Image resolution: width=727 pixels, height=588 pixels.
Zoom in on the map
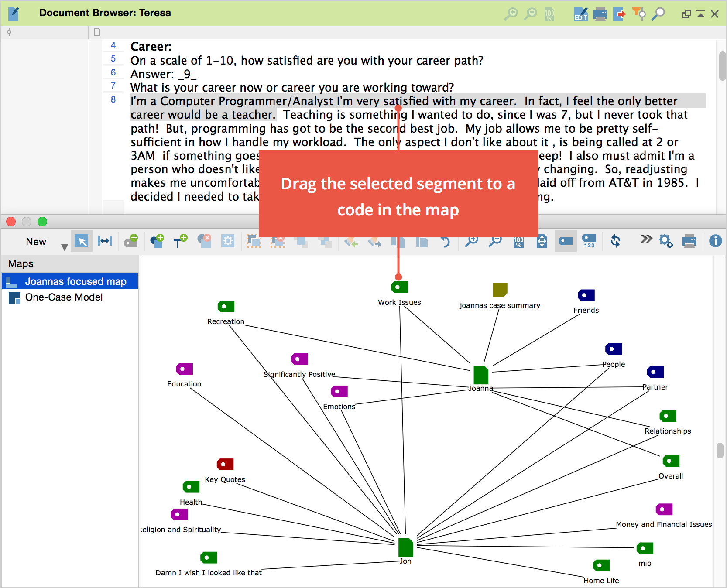pos(471,241)
